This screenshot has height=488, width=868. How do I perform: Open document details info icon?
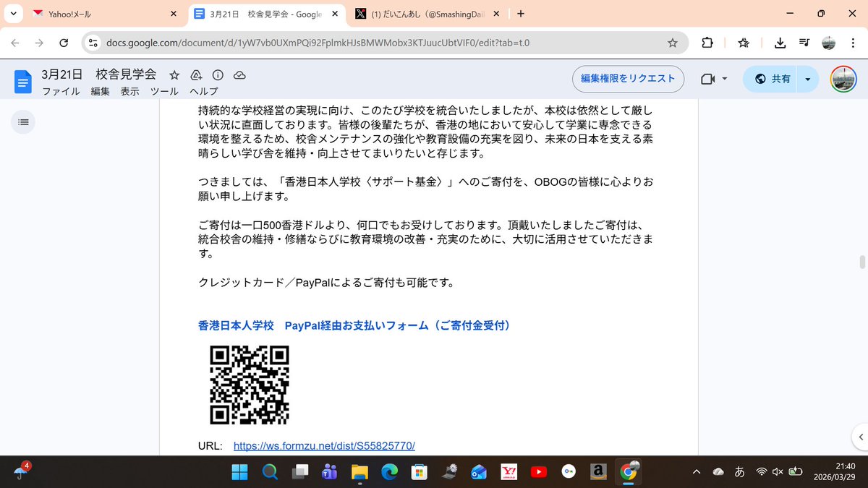217,74
